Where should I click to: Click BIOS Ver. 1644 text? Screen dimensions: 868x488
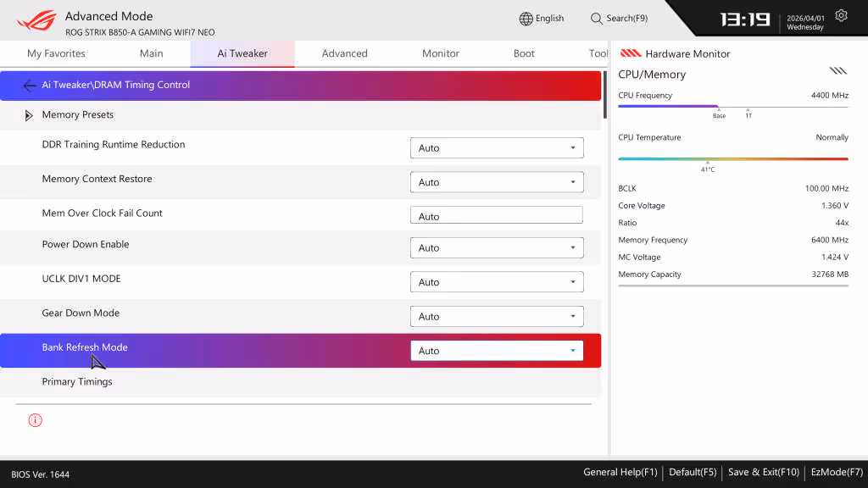pos(41,474)
